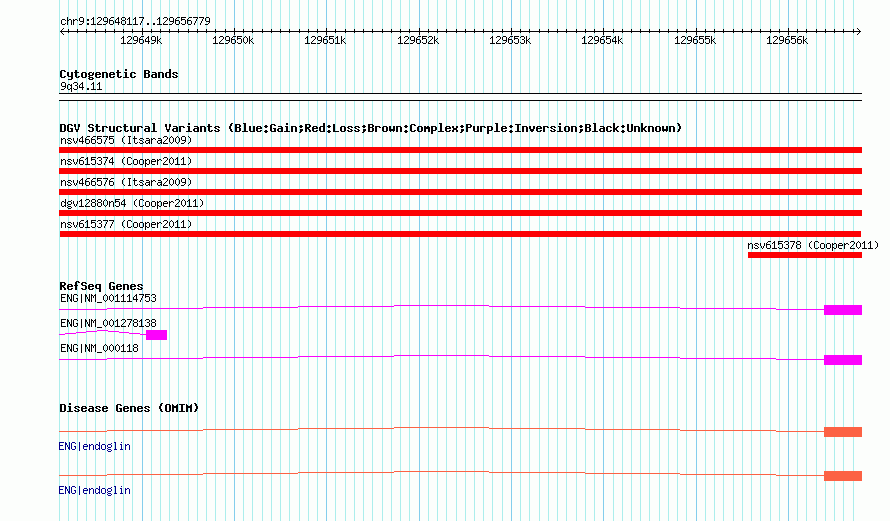Click the RefSeq Genes track title
The image size is (890, 521).
pos(101,286)
